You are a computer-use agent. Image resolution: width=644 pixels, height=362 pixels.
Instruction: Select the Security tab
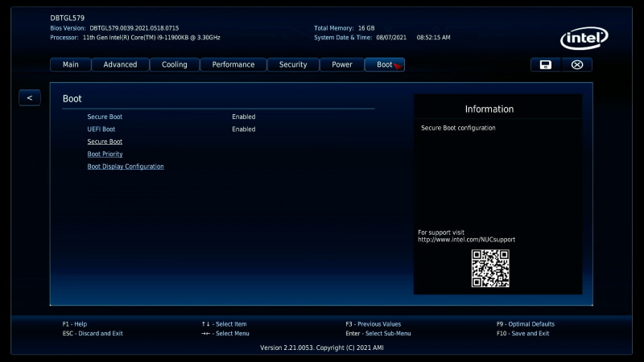click(x=293, y=65)
